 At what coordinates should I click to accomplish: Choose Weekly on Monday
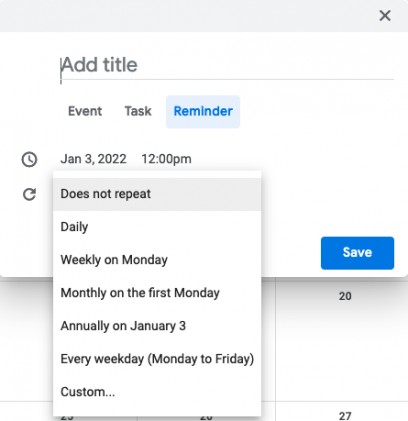click(157, 260)
